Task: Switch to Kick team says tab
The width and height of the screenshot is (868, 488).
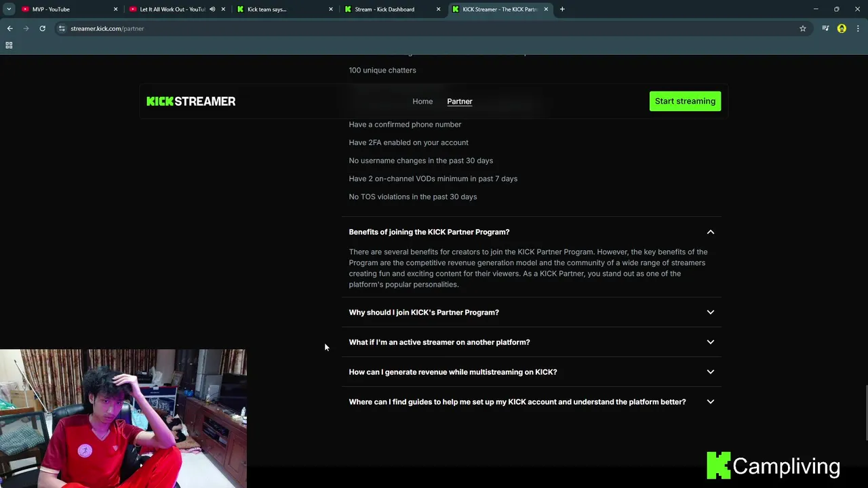Action: (285, 9)
